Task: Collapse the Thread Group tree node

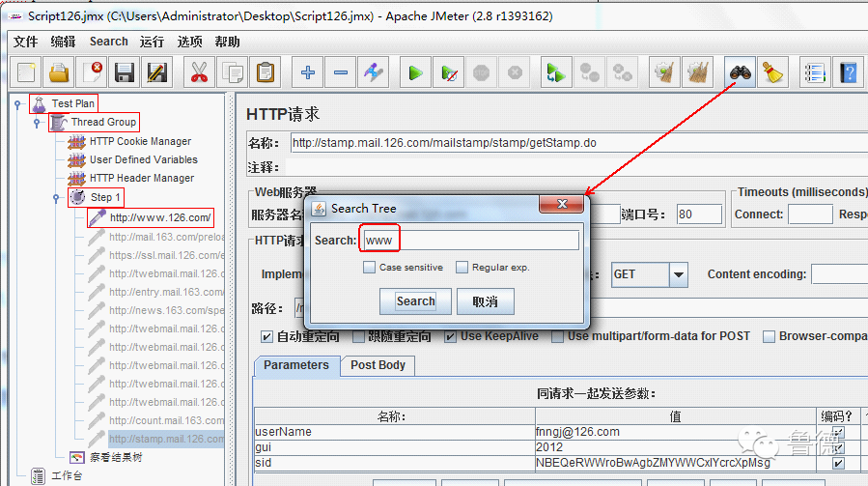Action: tap(37, 123)
